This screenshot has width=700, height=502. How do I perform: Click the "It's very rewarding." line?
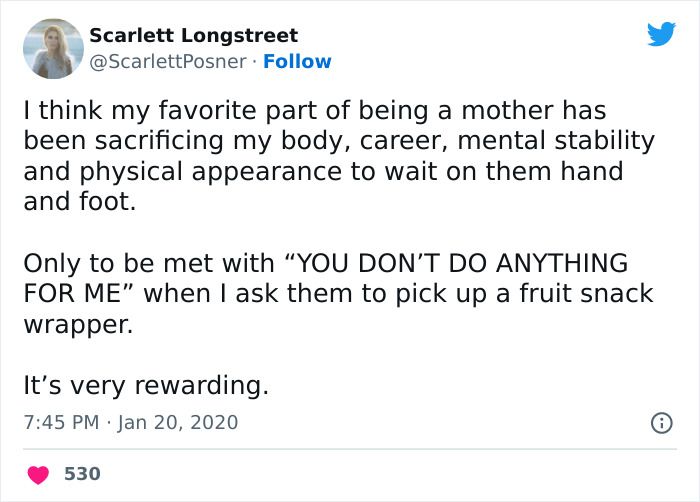click(146, 385)
